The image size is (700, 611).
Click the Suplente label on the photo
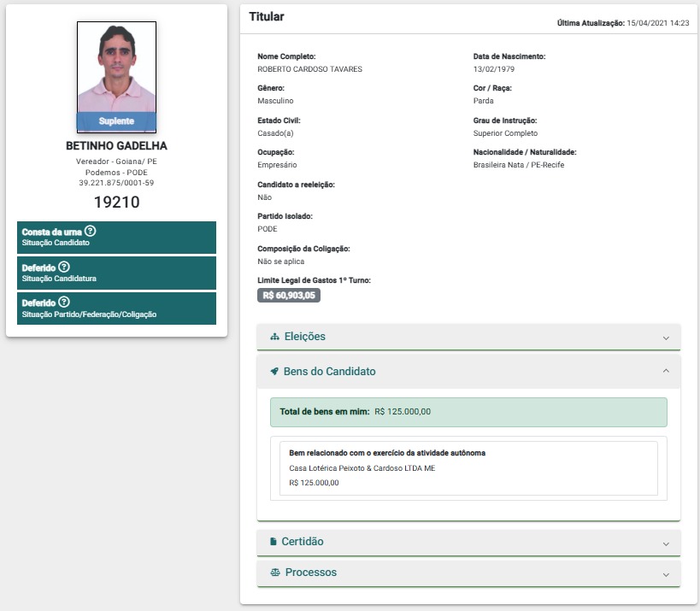coord(116,121)
